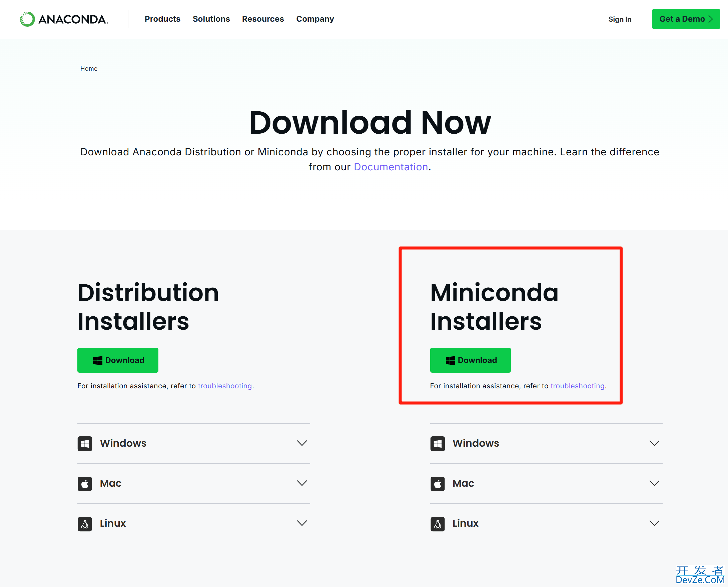Viewport: 728px width, 587px height.
Task: Download the Distribution installer
Action: (x=118, y=360)
